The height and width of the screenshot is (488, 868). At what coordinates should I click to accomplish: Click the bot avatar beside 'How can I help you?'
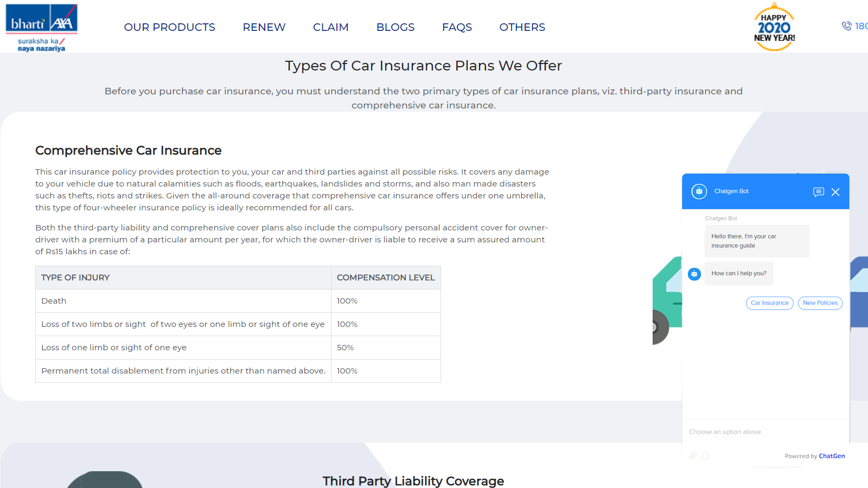694,274
